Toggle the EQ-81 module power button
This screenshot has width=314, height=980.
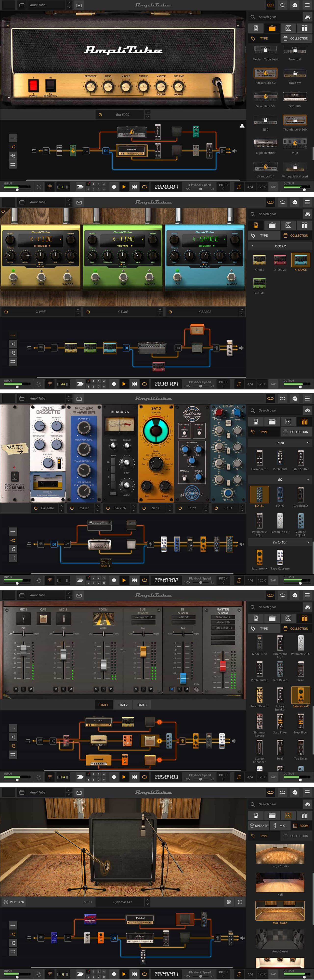tap(216, 508)
